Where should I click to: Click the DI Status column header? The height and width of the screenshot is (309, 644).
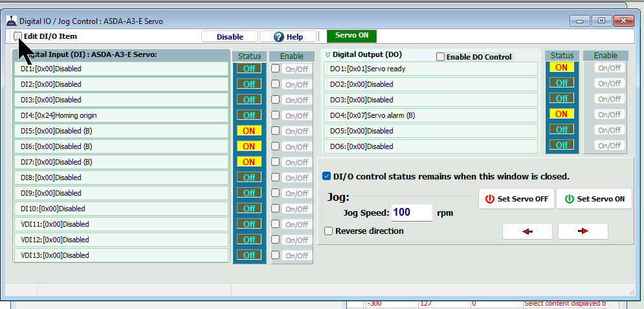pos(249,56)
